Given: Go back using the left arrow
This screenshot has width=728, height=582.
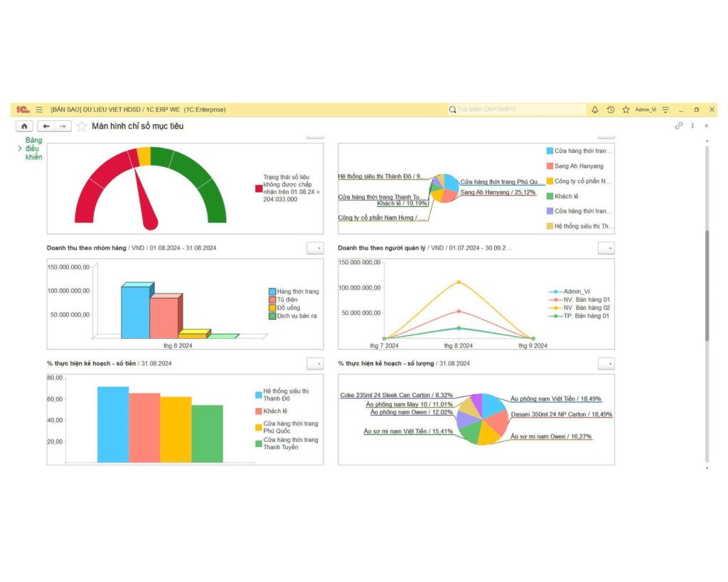Looking at the screenshot, I should click(46, 126).
